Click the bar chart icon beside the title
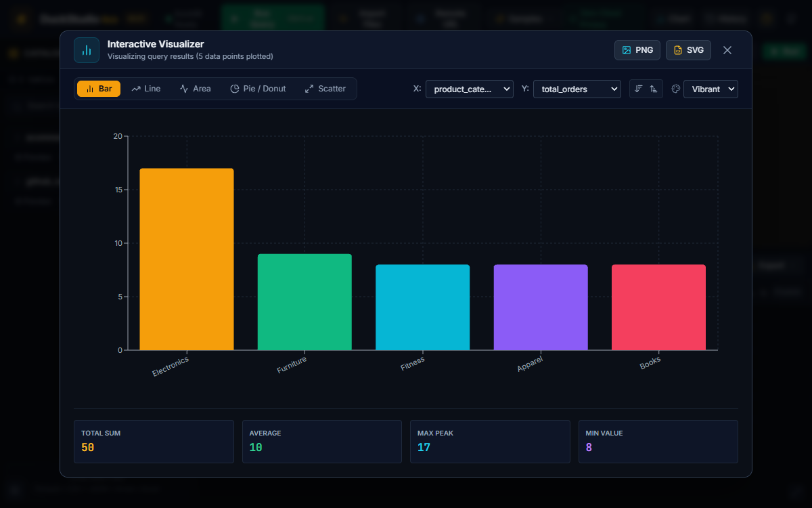This screenshot has width=812, height=508. point(87,50)
